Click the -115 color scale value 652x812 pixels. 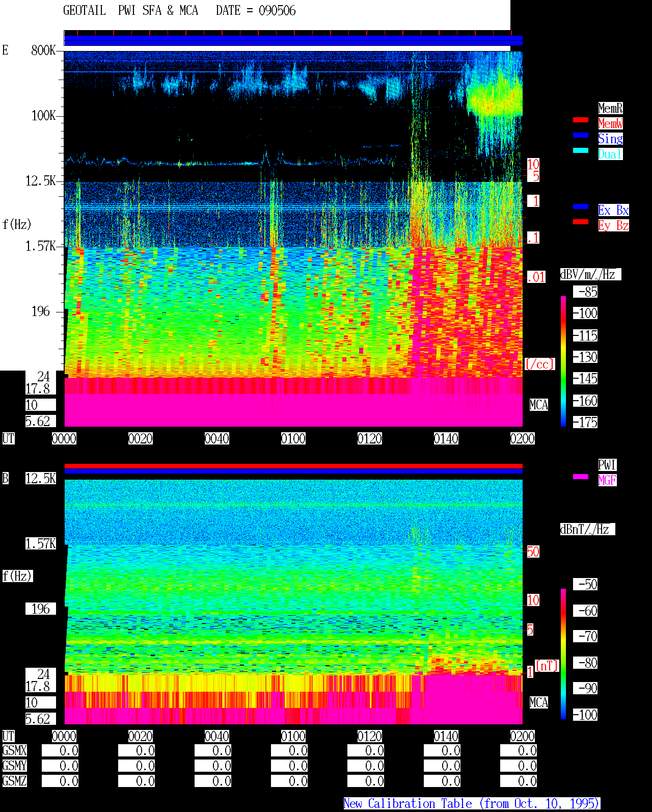585,335
